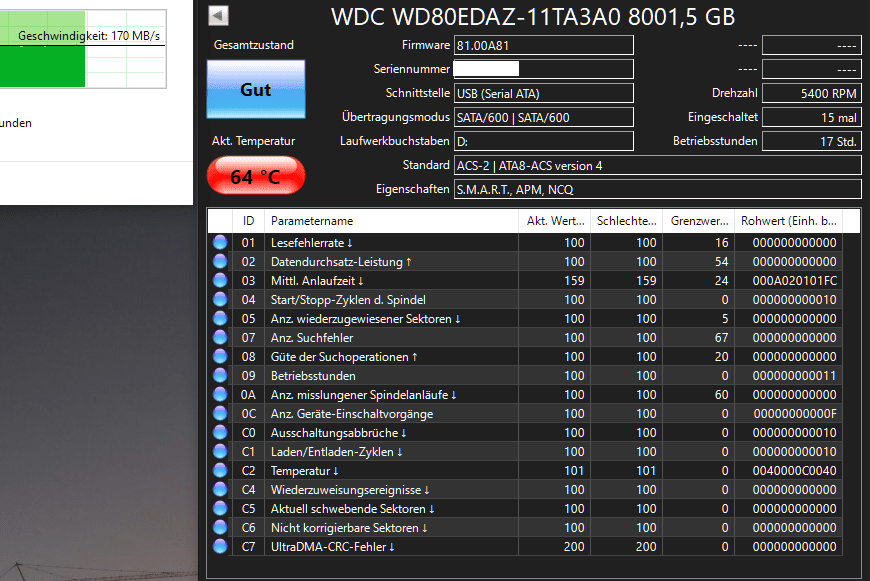Screen dimensions: 870x581
Task: Click the Seriennummer field
Action: click(x=544, y=69)
